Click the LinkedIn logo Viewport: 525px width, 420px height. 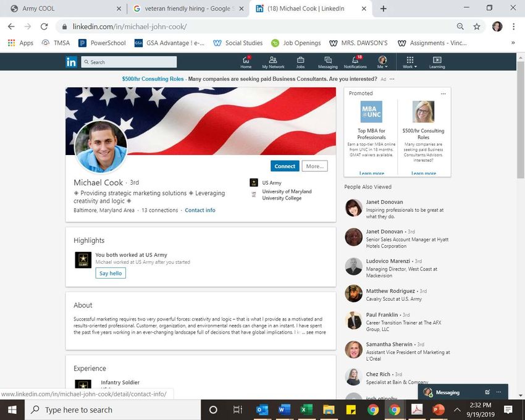[71, 62]
